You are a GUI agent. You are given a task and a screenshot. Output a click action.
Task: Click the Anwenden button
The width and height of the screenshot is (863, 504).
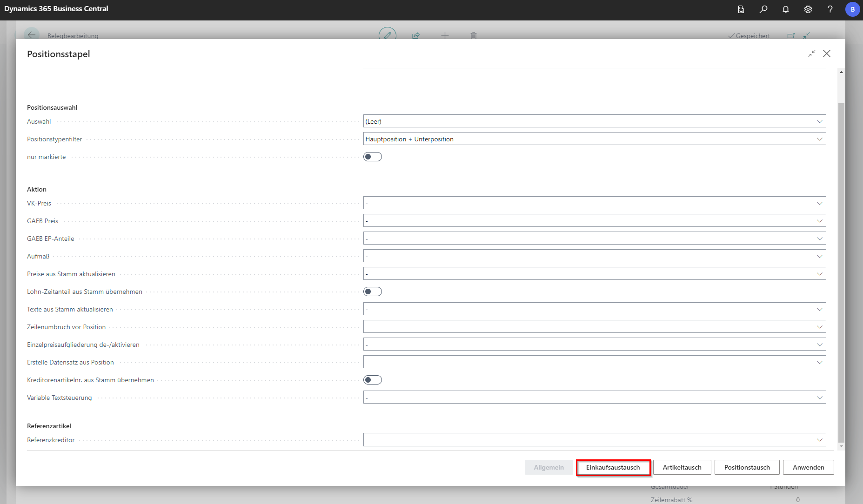click(x=808, y=468)
